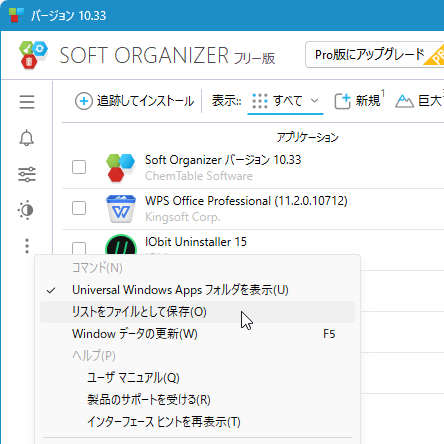Select インターフェース ヒントを再表示(T) menu item
This screenshot has width=444, height=444.
[x=197, y=422]
